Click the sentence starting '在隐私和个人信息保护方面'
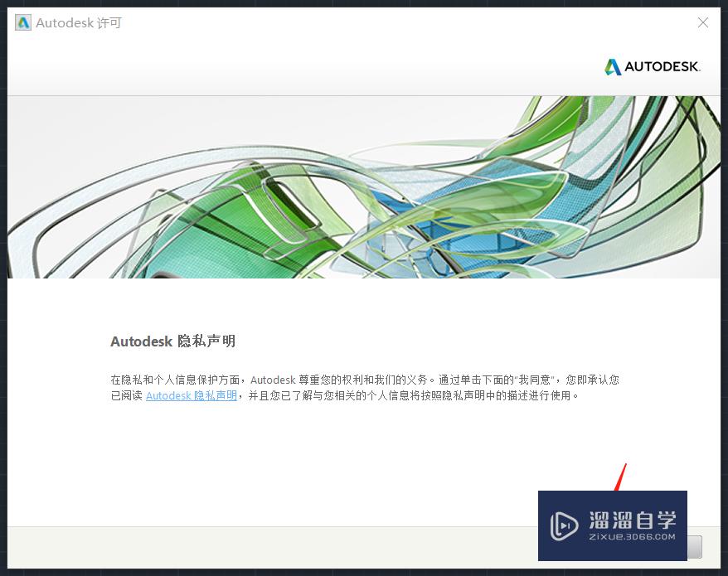The width and height of the screenshot is (728, 576). 365,388
